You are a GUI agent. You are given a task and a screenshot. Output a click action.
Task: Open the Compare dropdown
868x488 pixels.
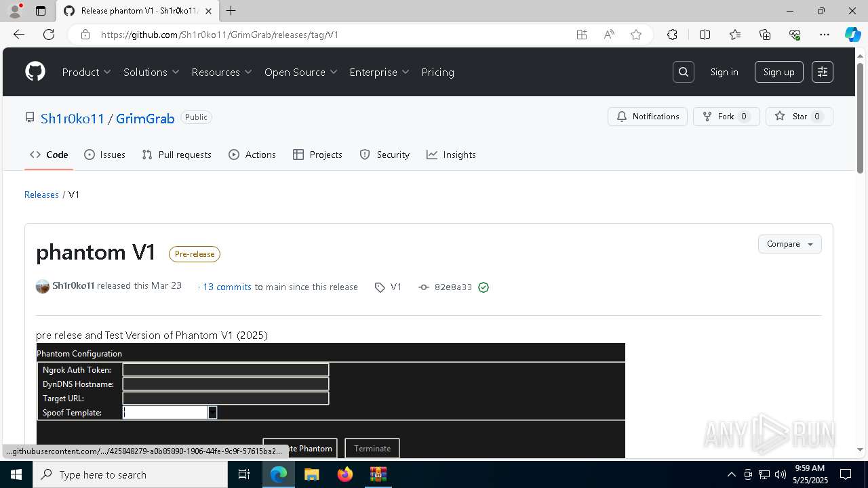790,244
